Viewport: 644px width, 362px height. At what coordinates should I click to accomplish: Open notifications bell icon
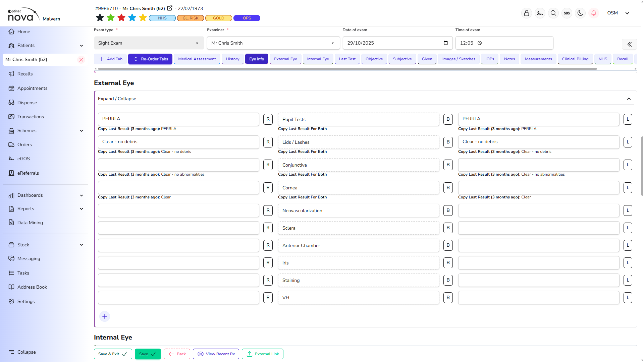pyautogui.click(x=594, y=13)
